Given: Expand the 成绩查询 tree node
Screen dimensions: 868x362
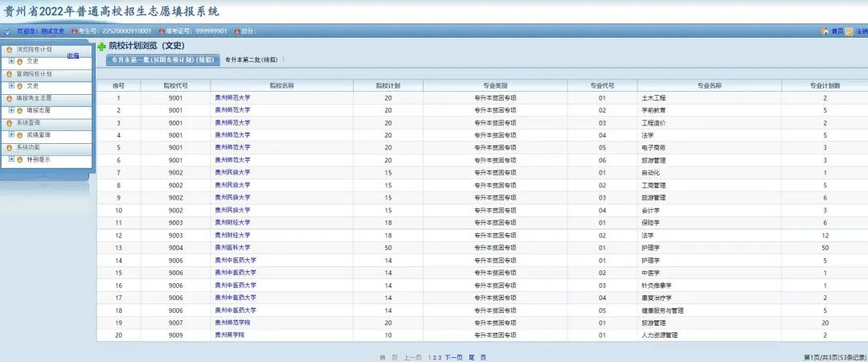Looking at the screenshot, I should pyautogui.click(x=11, y=135).
